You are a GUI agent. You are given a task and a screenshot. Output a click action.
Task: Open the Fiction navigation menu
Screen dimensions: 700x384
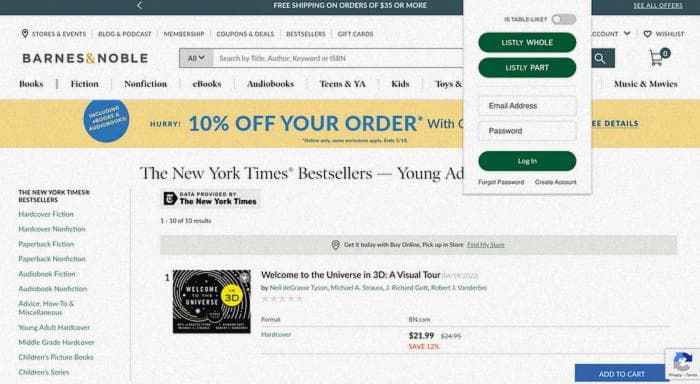[84, 84]
